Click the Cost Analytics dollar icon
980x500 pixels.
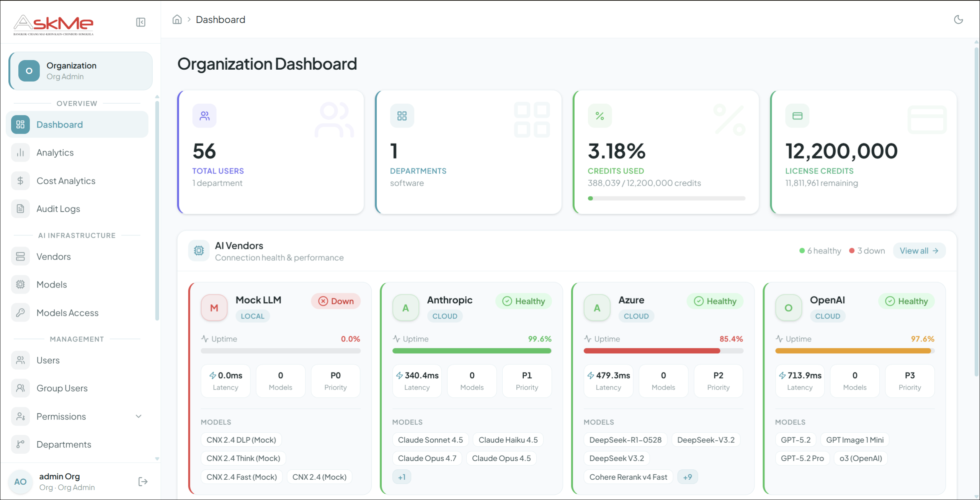[x=20, y=181]
